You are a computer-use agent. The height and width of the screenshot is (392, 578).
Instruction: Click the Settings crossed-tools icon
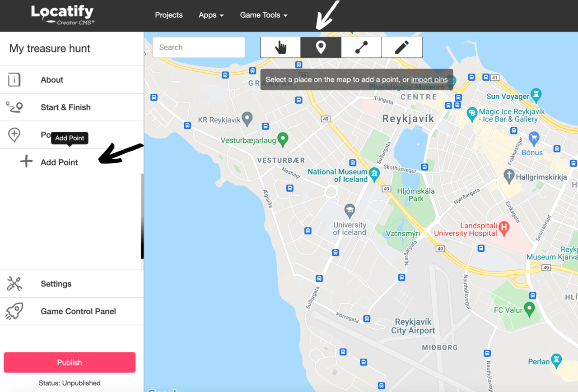[x=14, y=284]
